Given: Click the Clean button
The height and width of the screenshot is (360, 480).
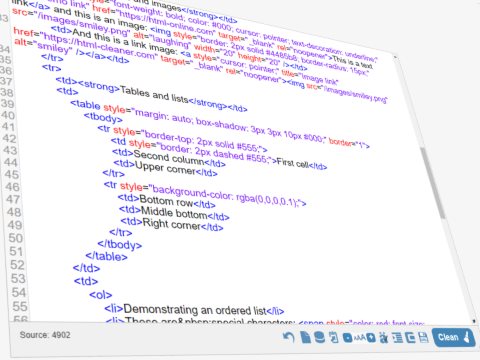Looking at the screenshot, I should 454,337.
